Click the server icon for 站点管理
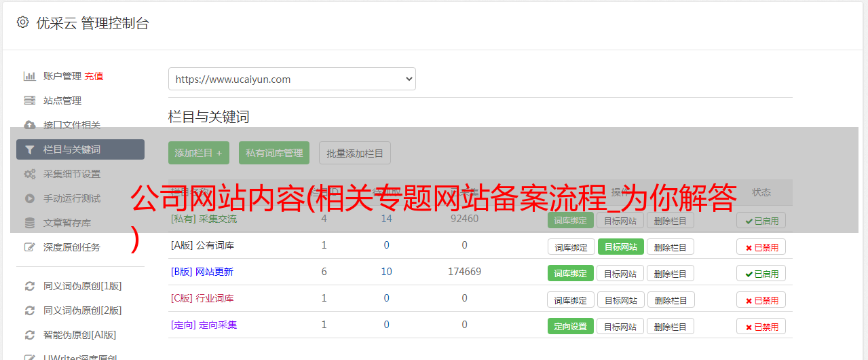The image size is (868, 360). tap(30, 101)
